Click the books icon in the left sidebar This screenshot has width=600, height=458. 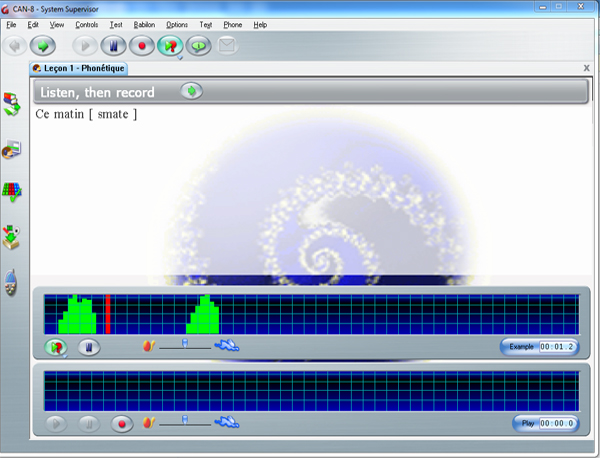coord(11,103)
